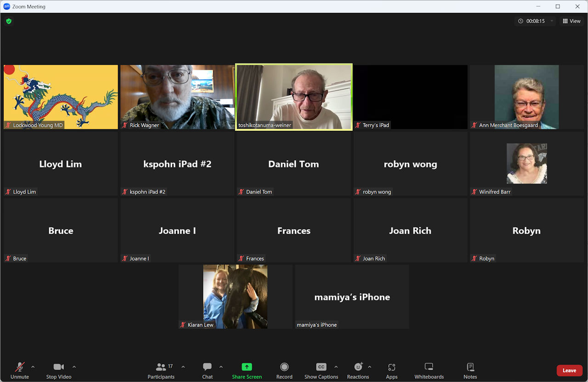Click the Zoom logo in the title bar
Screen dimensions: 588x382
[7, 6]
